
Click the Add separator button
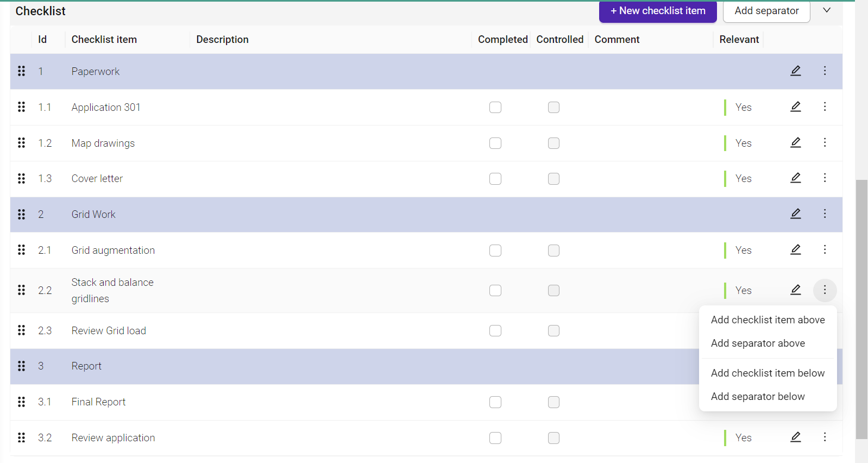coord(766,11)
